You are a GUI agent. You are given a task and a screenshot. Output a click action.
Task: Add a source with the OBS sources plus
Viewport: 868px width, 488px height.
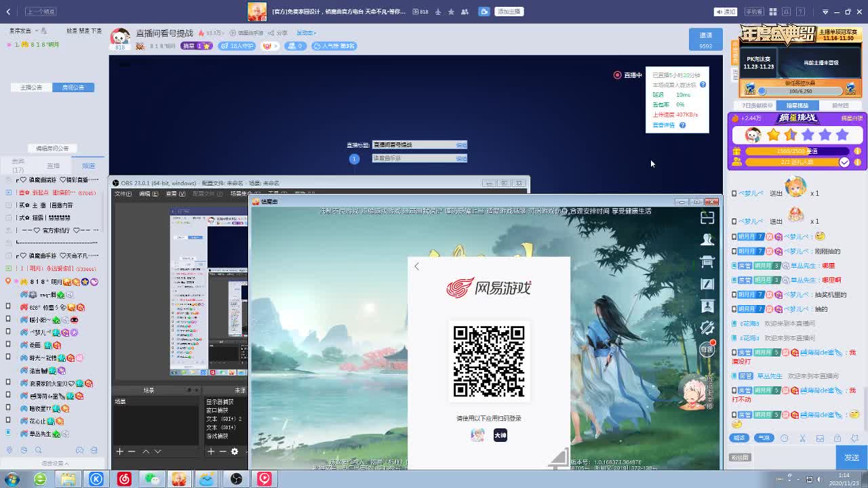(x=211, y=451)
